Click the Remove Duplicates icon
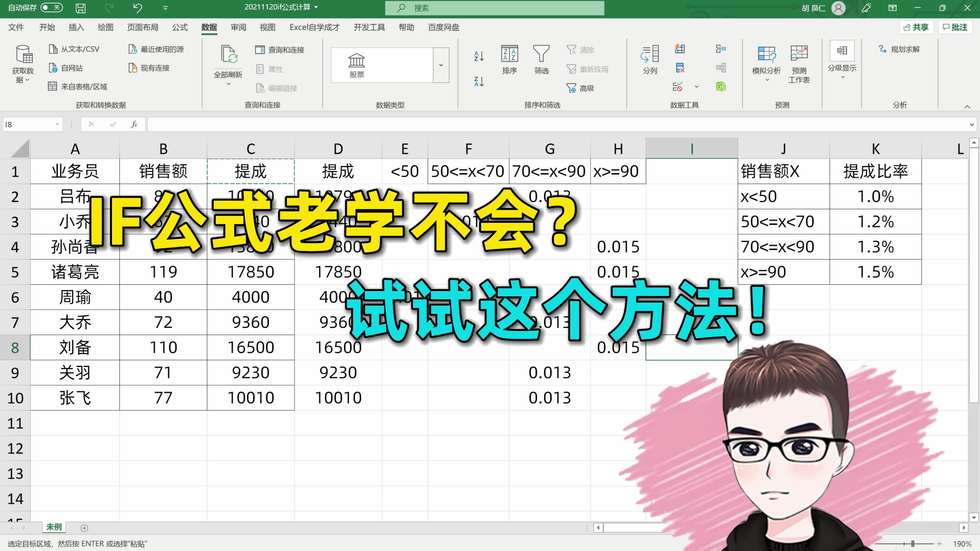Screen dimensions: 980x551 (680, 68)
